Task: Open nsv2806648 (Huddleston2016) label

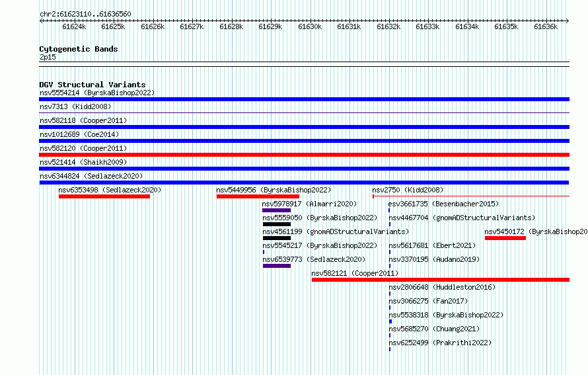Action: (442, 287)
